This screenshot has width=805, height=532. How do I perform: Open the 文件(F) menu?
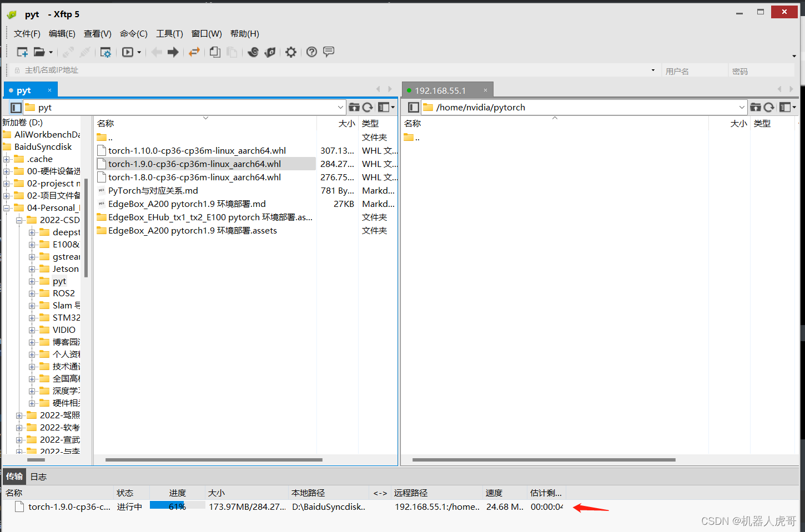(27, 33)
